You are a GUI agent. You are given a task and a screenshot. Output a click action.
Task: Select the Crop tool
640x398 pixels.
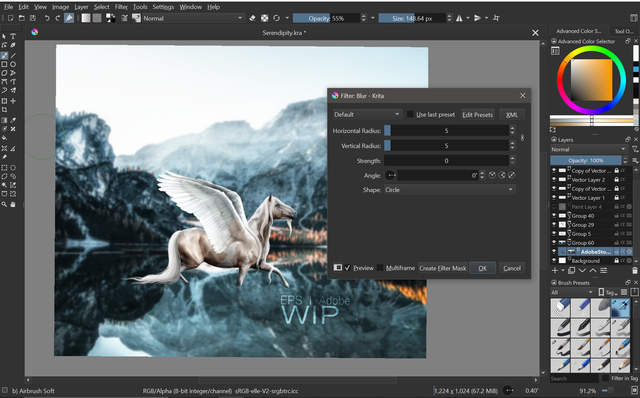(4, 110)
